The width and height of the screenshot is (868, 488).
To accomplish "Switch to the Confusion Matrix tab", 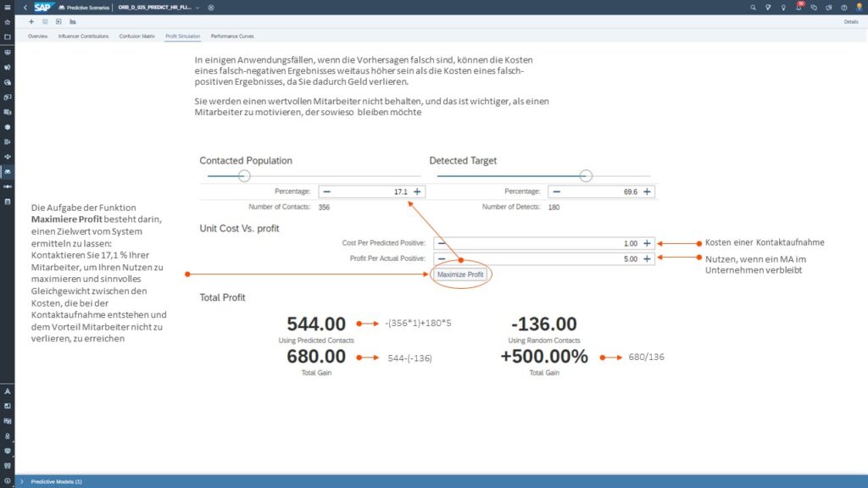I will (x=138, y=36).
